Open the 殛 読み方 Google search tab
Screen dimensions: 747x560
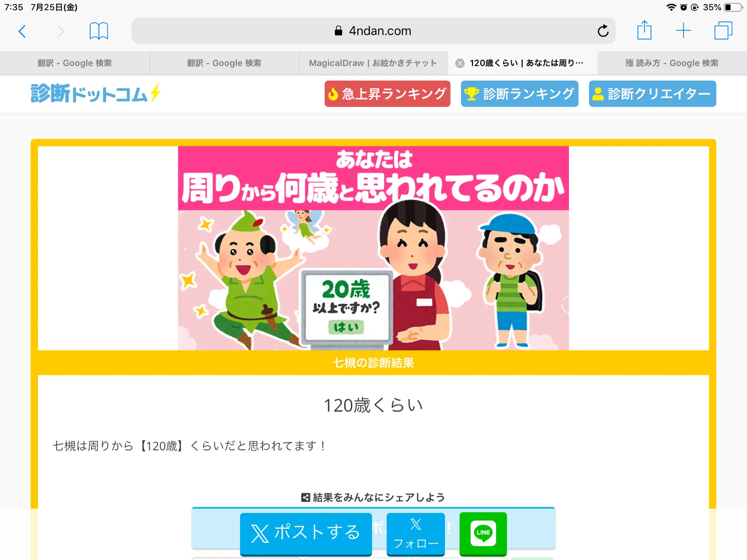(672, 63)
